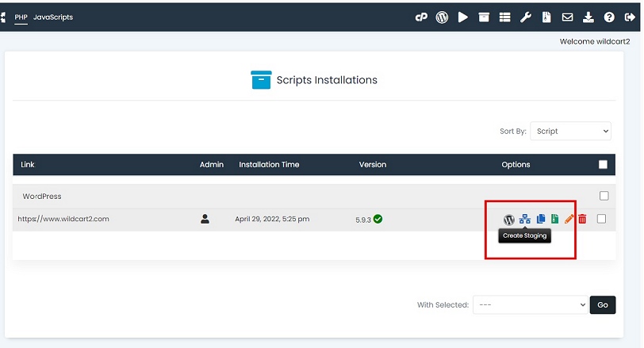Switch to the JavaScripts tab
Screen dimensions: 644x348
tap(53, 17)
